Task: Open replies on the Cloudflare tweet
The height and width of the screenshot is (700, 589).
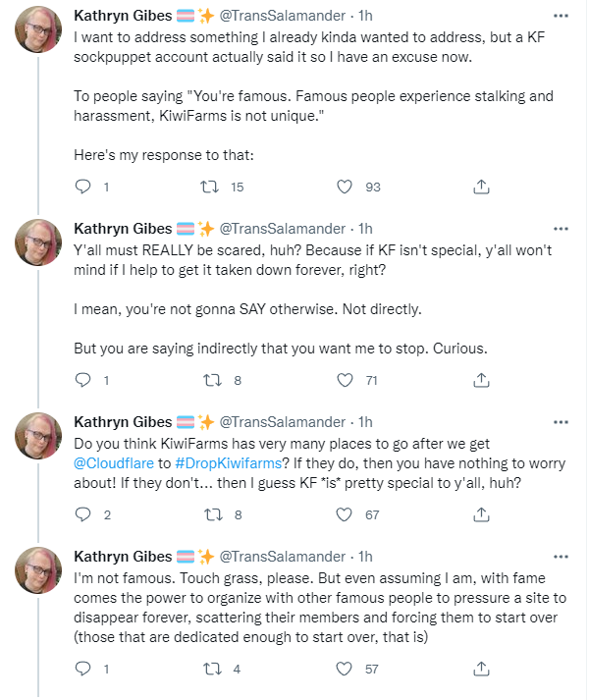Action: click(82, 514)
